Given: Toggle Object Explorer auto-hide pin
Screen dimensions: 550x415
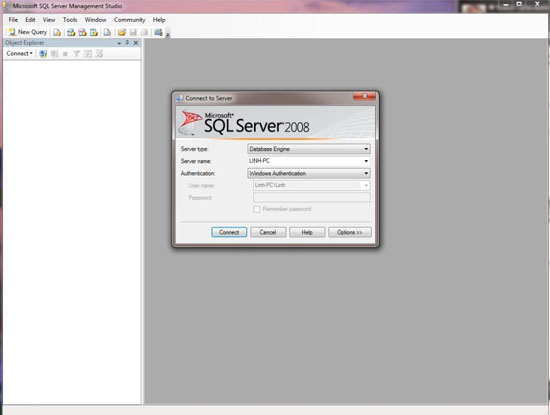Looking at the screenshot, I should 127,43.
